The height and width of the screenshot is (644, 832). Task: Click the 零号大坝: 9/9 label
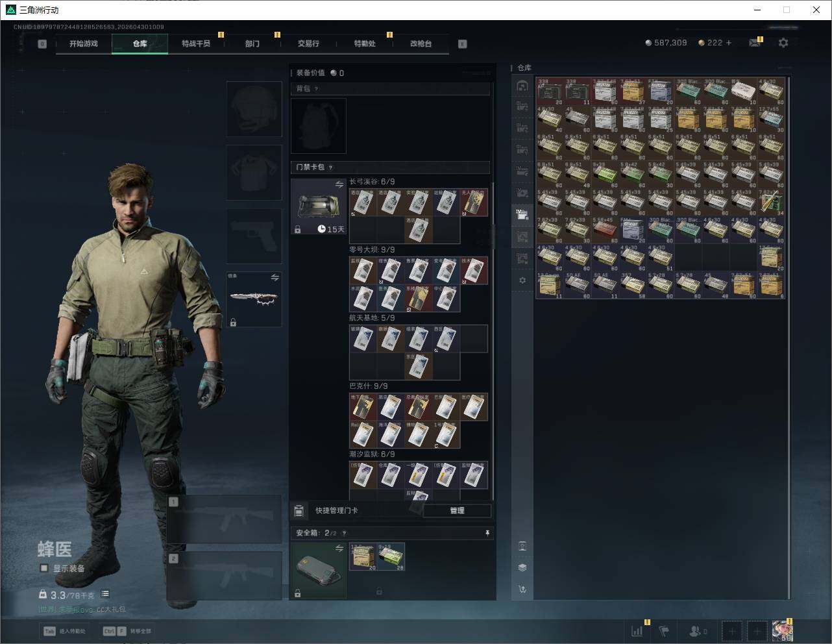click(x=372, y=250)
